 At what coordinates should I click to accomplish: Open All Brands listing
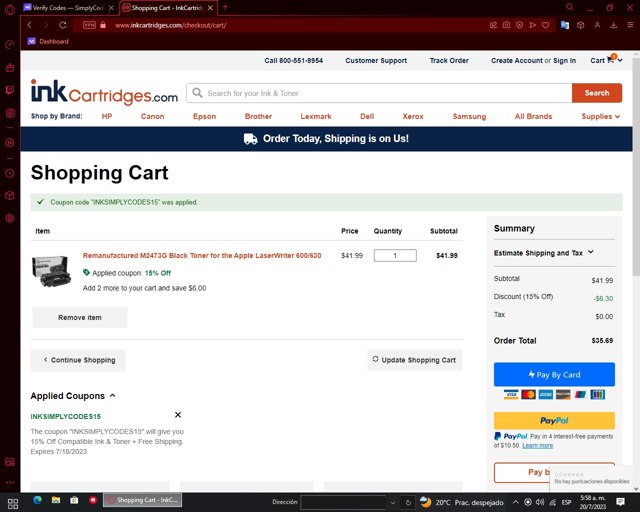[x=533, y=116]
